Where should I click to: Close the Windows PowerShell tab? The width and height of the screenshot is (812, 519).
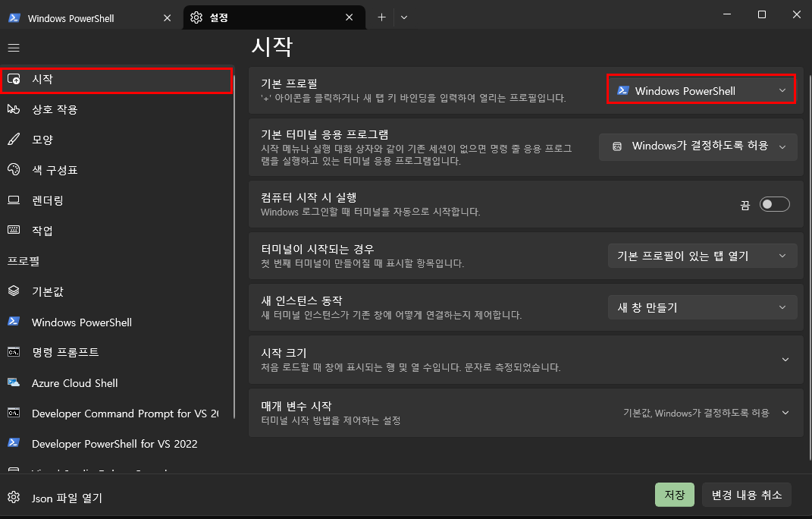168,18
